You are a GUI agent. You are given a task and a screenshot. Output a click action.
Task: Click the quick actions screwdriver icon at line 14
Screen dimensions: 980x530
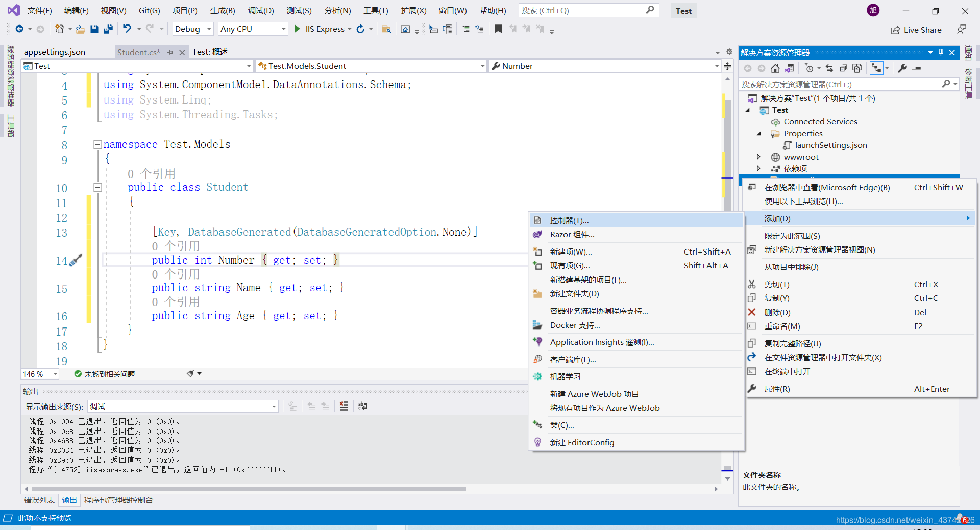tap(76, 260)
